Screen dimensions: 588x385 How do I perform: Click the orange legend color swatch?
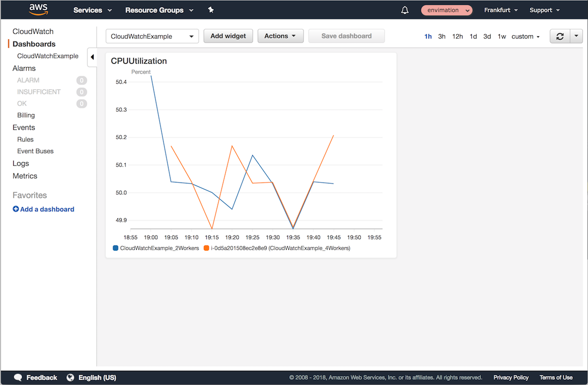[206, 248]
